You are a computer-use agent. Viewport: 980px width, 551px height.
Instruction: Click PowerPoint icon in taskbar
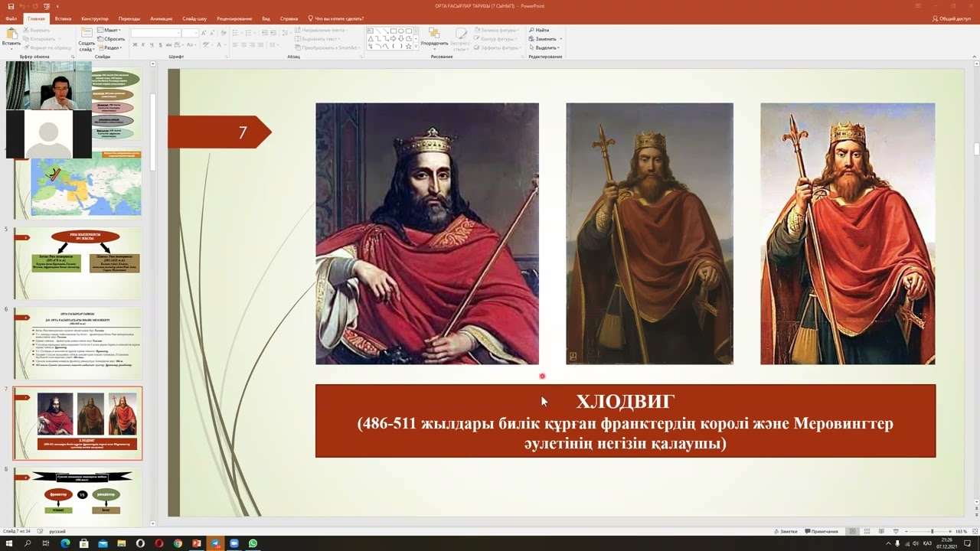[197, 543]
